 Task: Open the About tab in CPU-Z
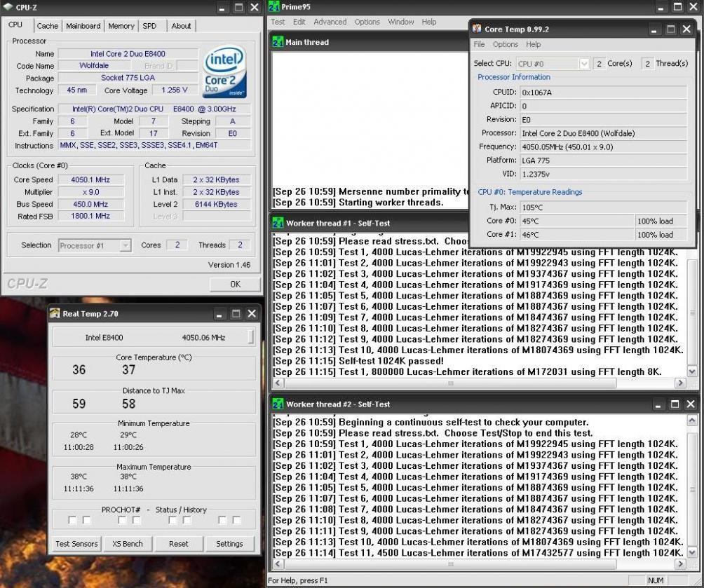point(181,26)
